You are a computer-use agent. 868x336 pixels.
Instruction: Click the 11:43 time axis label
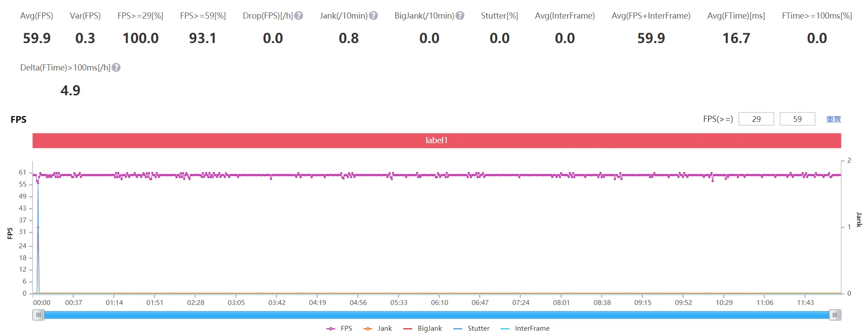click(x=806, y=303)
